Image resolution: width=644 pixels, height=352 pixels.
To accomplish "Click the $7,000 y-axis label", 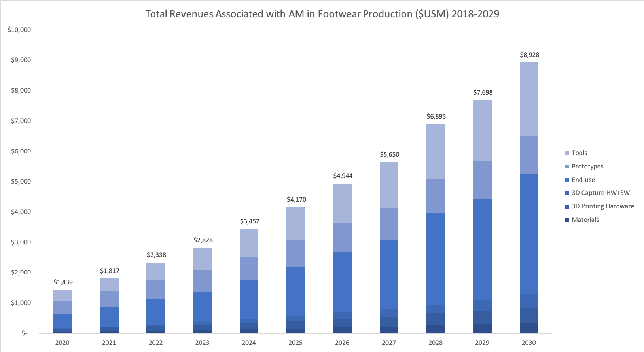I will coord(21,121).
